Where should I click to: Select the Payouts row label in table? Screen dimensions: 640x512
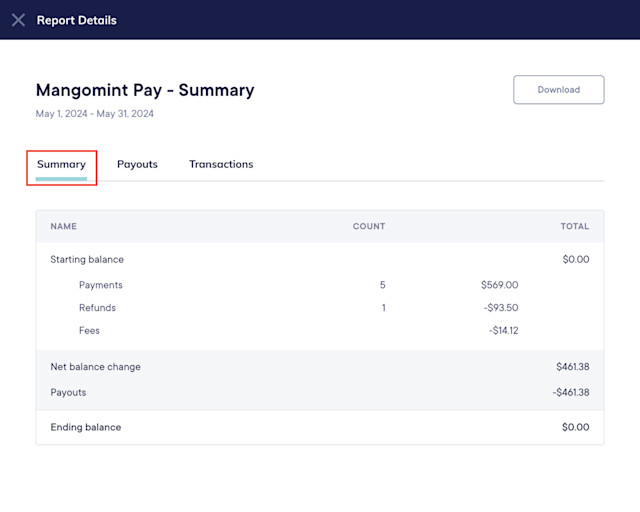click(x=68, y=392)
